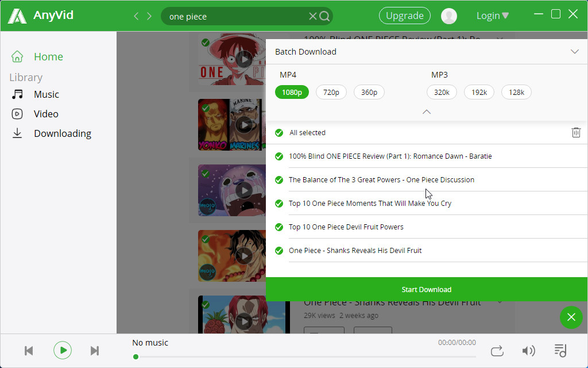This screenshot has height=368, width=588.
Task: Collapse quality options with up caret
Action: coord(427,112)
